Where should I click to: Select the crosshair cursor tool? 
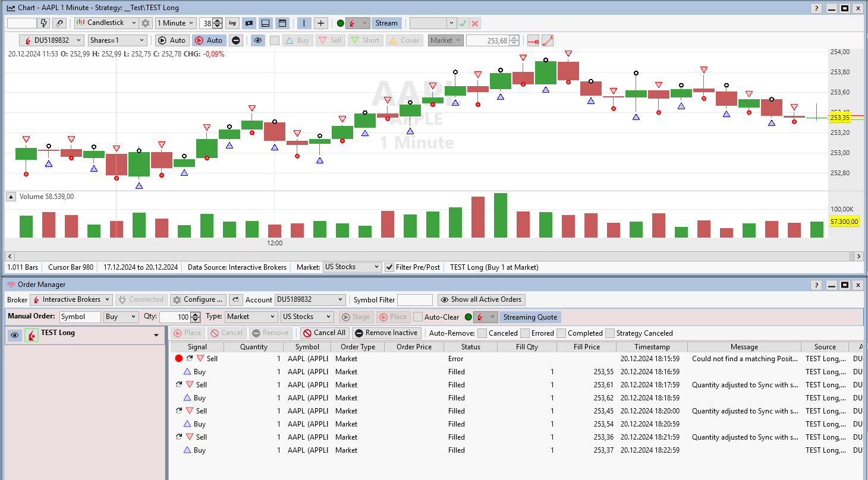(x=321, y=23)
